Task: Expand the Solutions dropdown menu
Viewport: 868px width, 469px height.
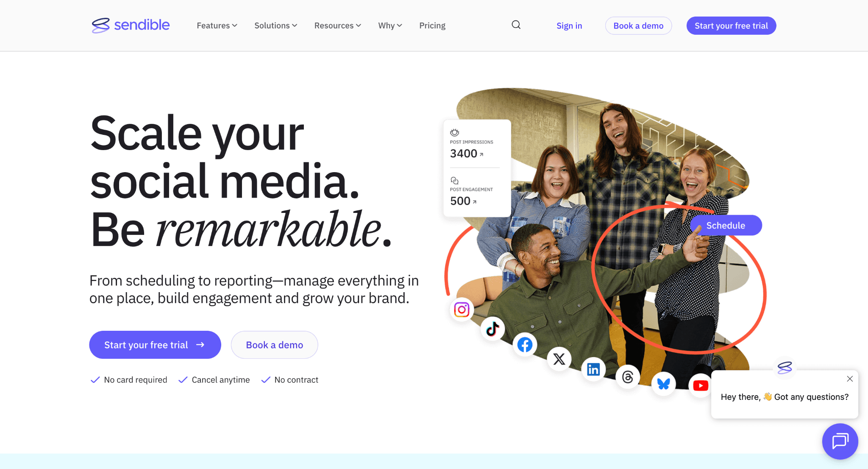Action: (275, 25)
